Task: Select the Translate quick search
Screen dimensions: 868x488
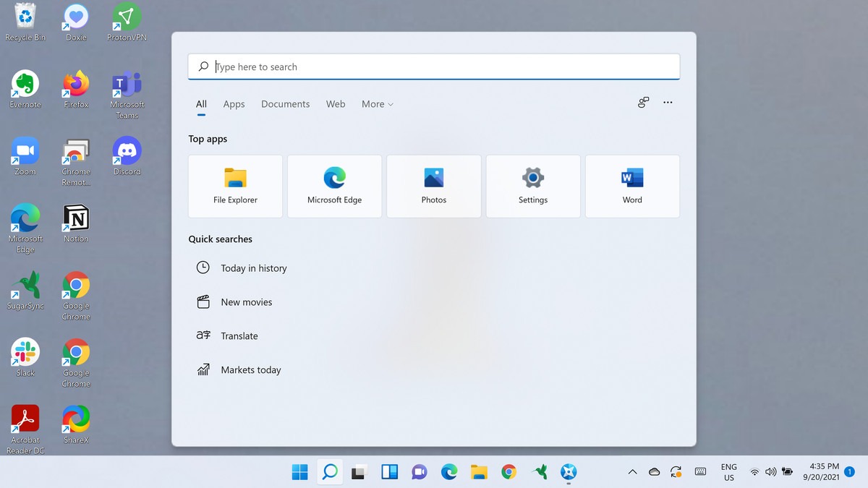Action: 239,336
